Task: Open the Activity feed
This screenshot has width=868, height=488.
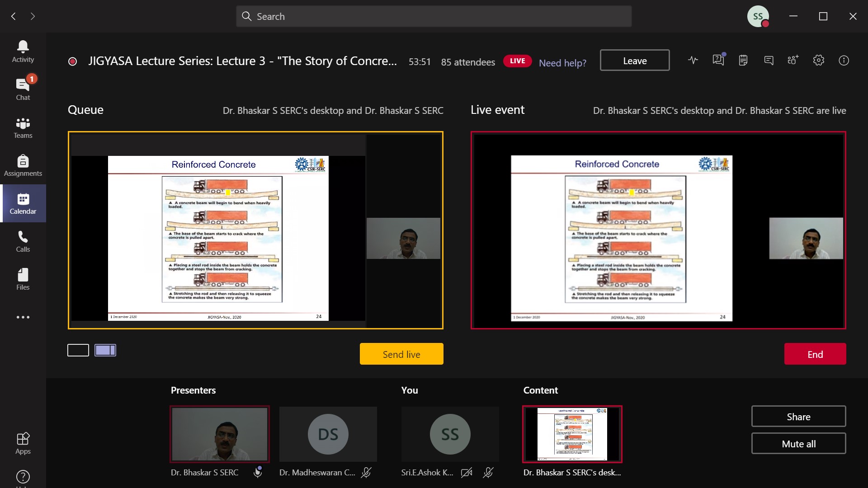Action: pos(23,51)
